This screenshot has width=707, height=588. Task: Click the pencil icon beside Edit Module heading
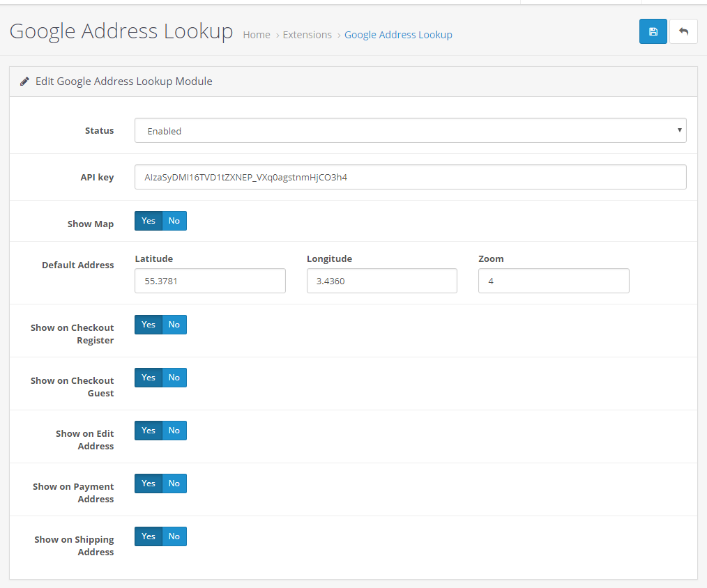point(25,82)
